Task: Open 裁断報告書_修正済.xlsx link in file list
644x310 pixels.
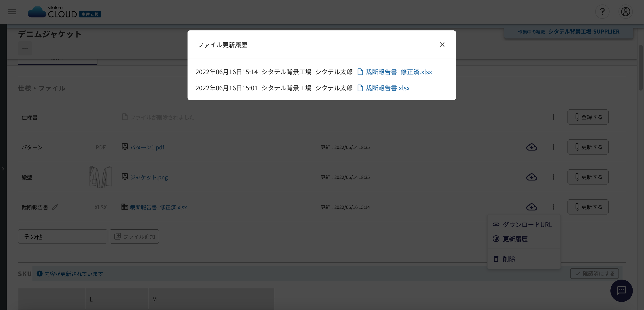Action: 158,207
